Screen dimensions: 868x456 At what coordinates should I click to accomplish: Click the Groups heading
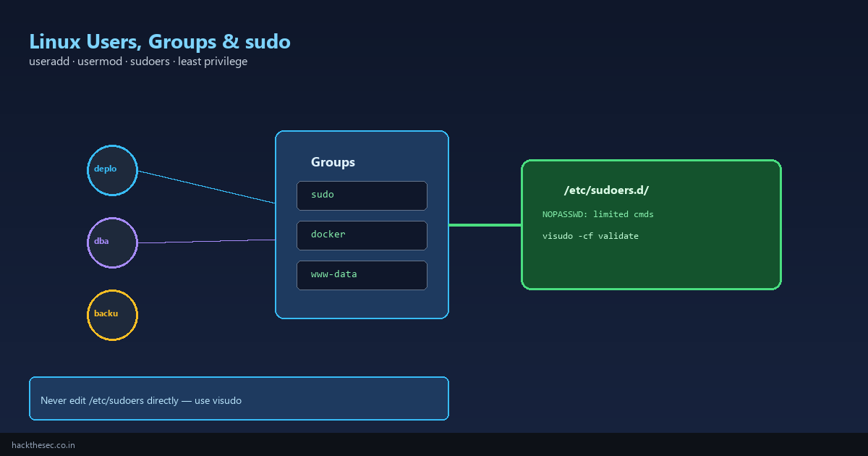click(x=333, y=162)
